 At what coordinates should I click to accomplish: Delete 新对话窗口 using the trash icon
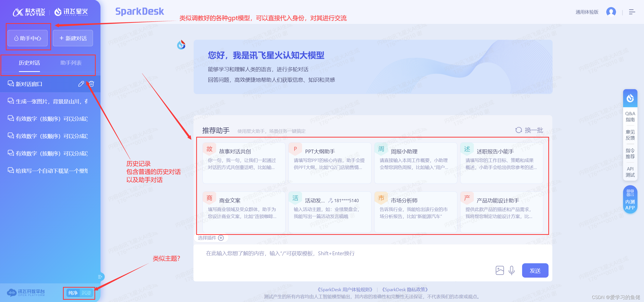tap(91, 84)
